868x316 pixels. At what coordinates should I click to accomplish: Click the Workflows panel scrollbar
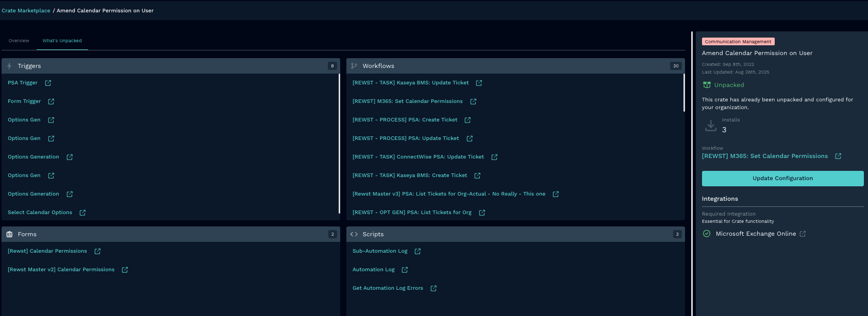coord(684,93)
